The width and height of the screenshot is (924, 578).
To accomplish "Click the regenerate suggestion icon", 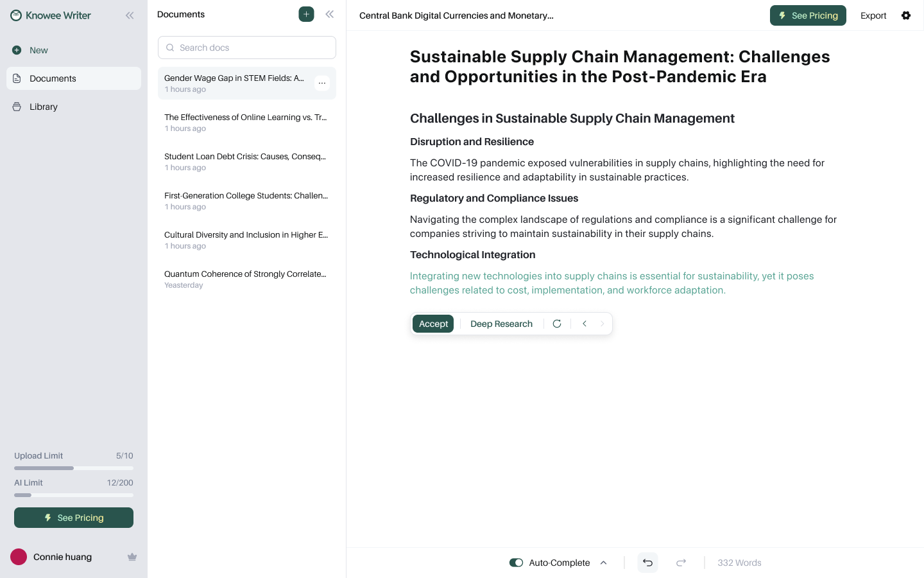I will click(557, 324).
